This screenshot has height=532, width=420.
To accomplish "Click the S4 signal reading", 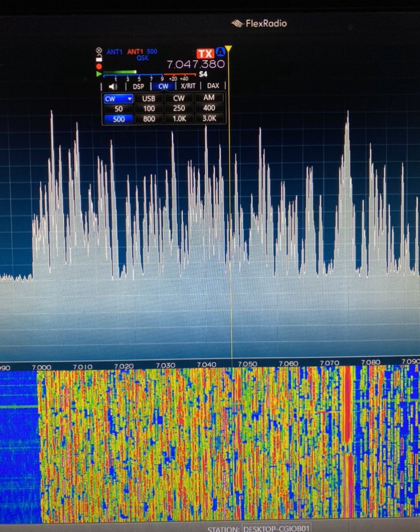I will pyautogui.click(x=203, y=74).
